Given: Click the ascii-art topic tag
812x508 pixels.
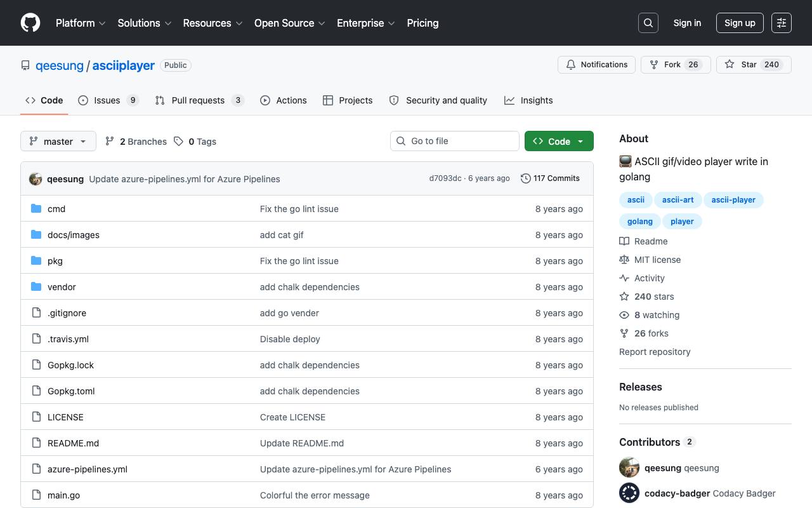Looking at the screenshot, I should (x=678, y=200).
